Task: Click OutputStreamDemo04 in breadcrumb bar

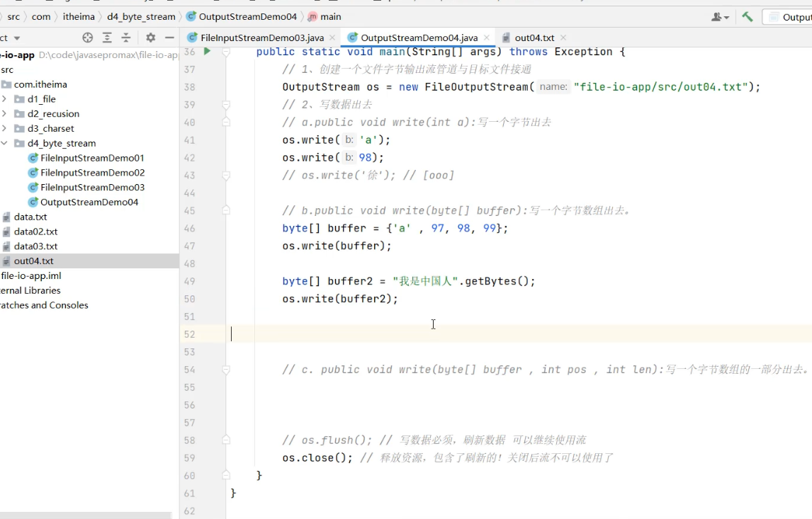Action: pyautogui.click(x=242, y=16)
